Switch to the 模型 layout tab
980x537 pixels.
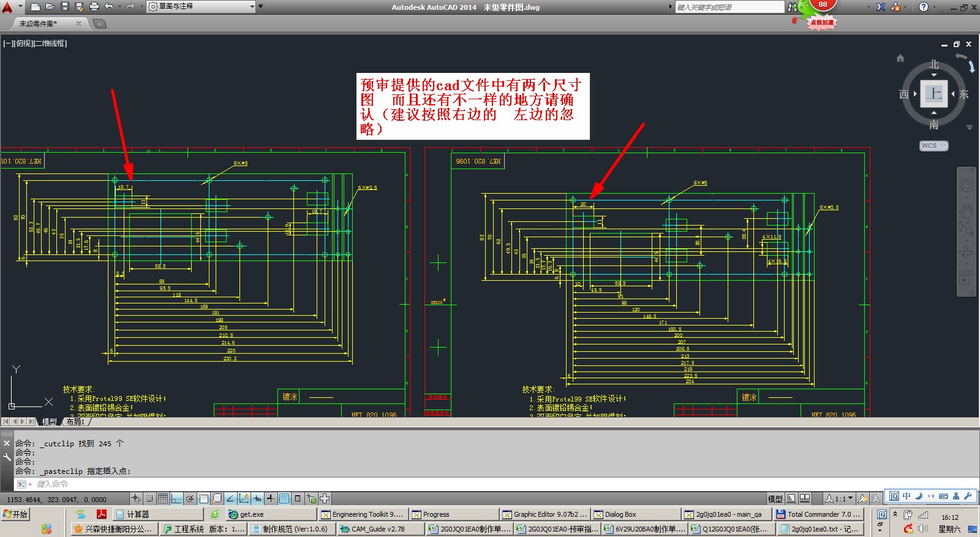click(49, 422)
